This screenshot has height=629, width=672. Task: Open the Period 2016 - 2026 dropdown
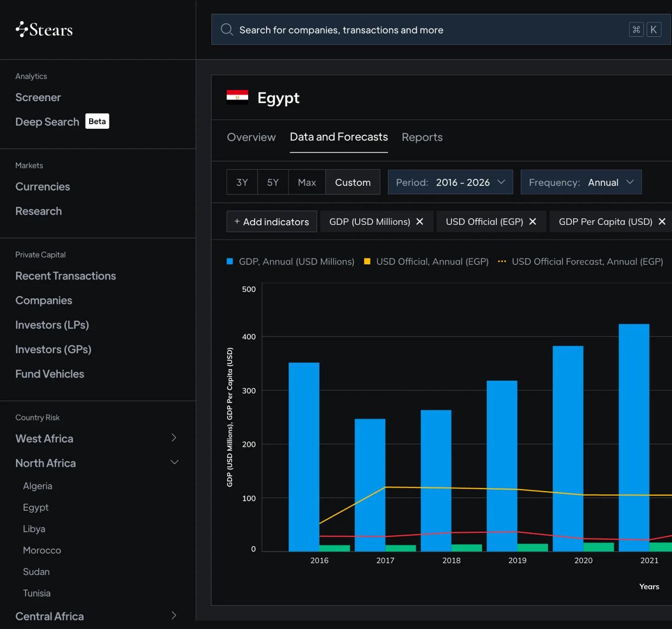[x=450, y=182]
